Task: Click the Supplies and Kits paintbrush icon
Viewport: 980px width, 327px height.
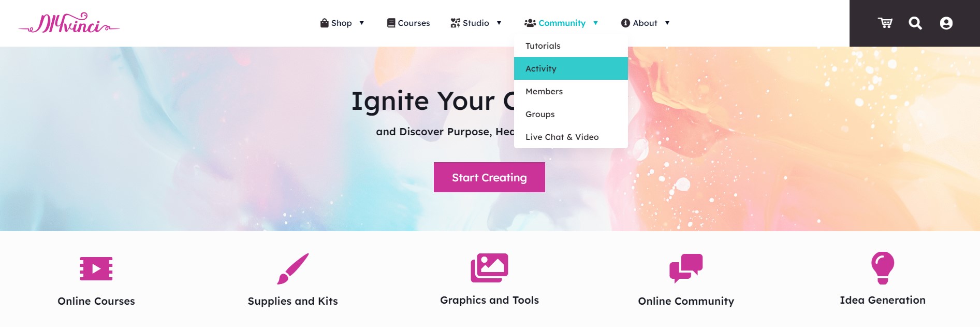Action: [x=293, y=268]
